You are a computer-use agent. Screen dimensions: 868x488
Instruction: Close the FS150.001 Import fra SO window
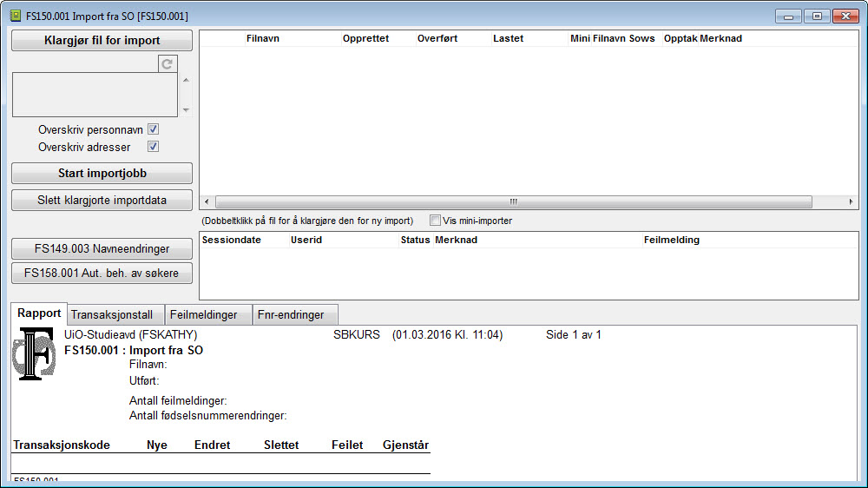click(845, 16)
